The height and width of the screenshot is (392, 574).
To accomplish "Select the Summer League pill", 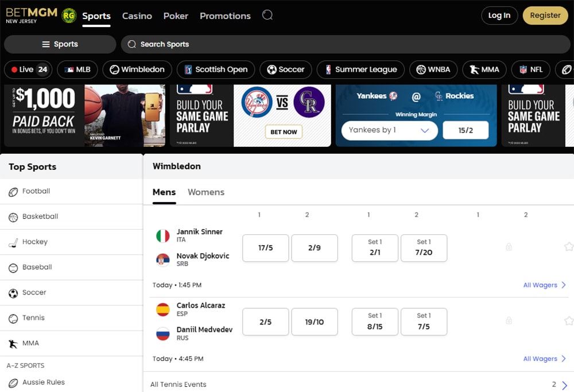I will click(x=360, y=69).
